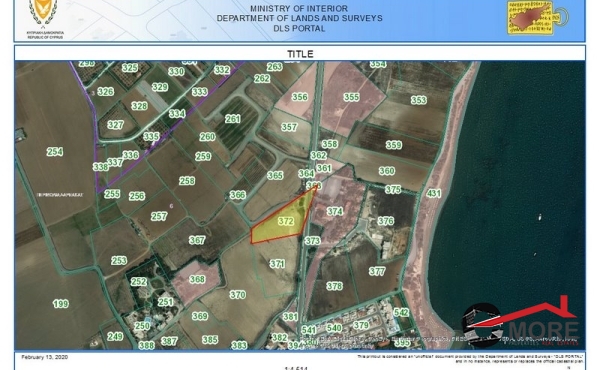This screenshot has width=600, height=370.
Task: Click parcel label 542
Action: click(x=401, y=312)
